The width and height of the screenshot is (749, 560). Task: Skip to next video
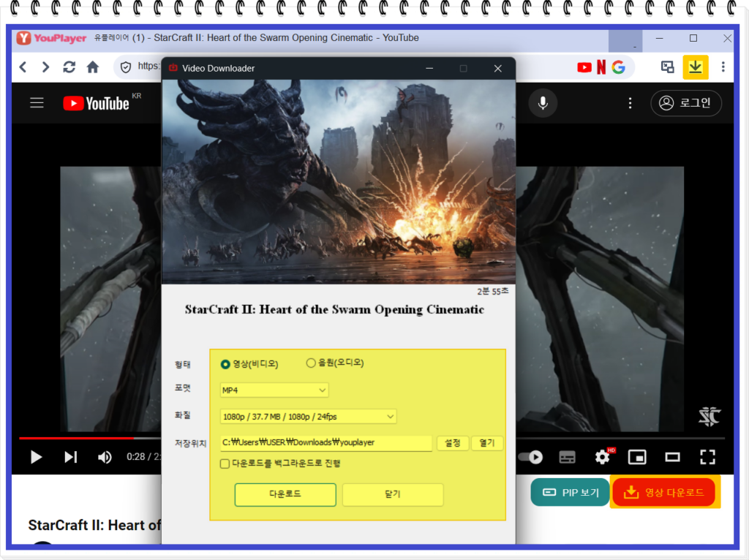[71, 458]
